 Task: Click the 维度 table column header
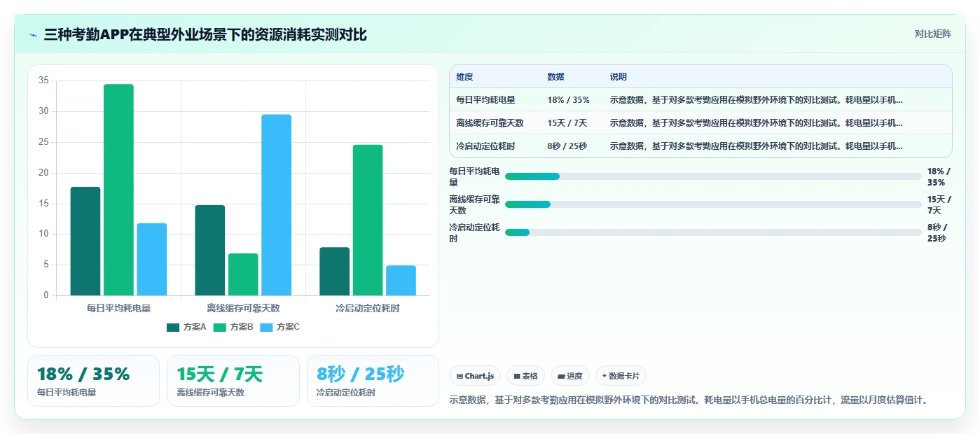pos(464,77)
